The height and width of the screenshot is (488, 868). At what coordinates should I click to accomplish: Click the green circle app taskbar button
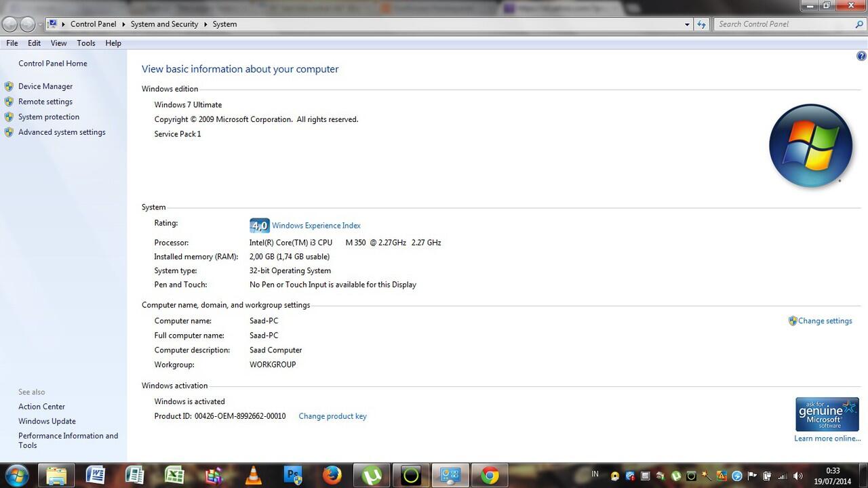click(411, 476)
